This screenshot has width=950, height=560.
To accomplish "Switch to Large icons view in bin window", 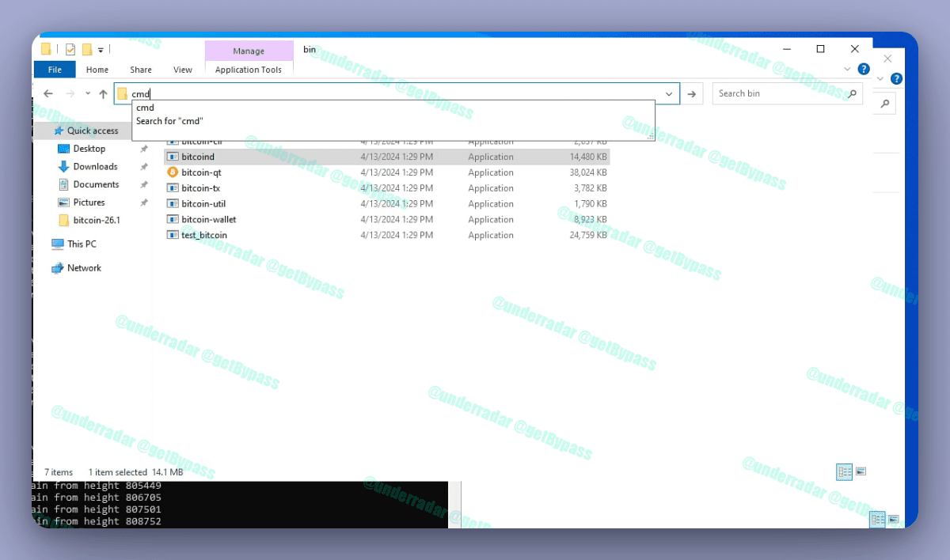I will (x=861, y=471).
